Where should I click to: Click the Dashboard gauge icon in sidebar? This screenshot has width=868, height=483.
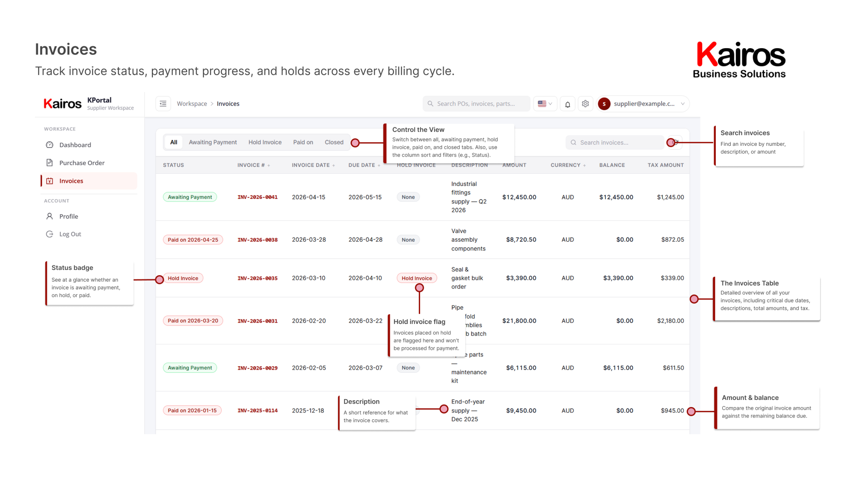tap(50, 145)
